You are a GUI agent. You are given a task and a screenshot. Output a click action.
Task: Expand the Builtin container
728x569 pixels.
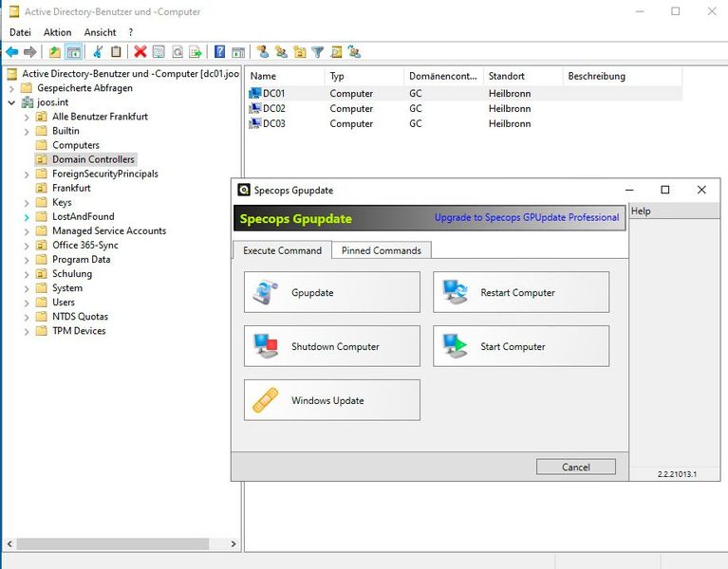coord(27,132)
